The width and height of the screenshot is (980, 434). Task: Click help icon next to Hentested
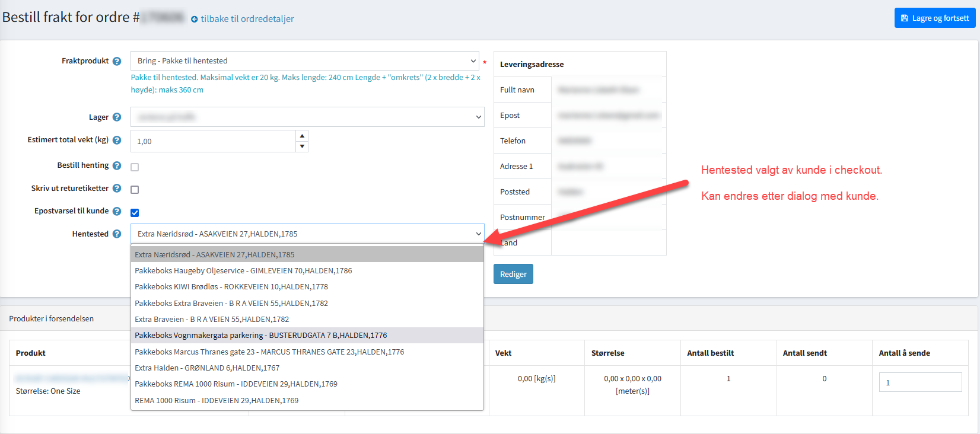(x=117, y=234)
